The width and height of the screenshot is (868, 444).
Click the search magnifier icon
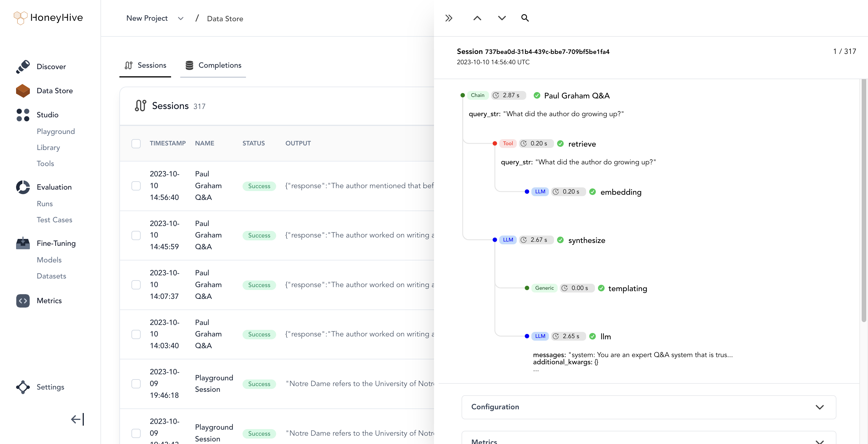pos(525,18)
